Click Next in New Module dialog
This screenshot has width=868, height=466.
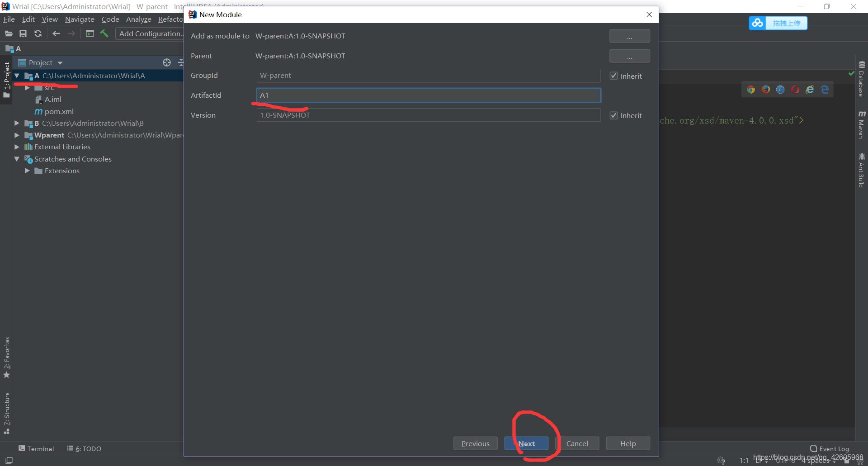[526, 443]
